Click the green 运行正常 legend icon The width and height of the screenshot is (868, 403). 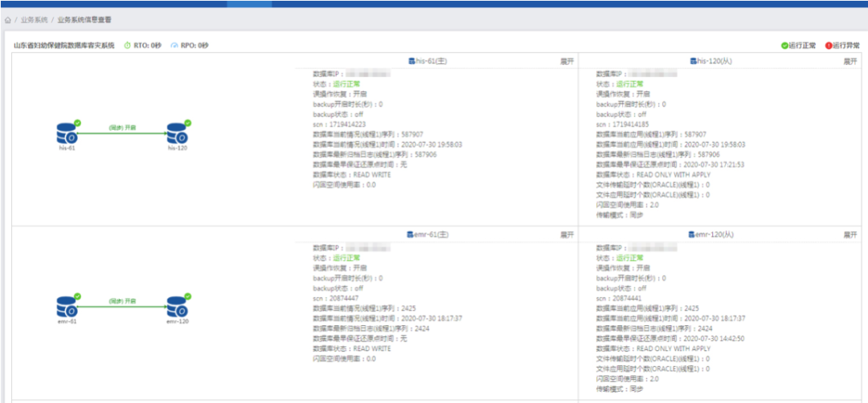point(784,46)
